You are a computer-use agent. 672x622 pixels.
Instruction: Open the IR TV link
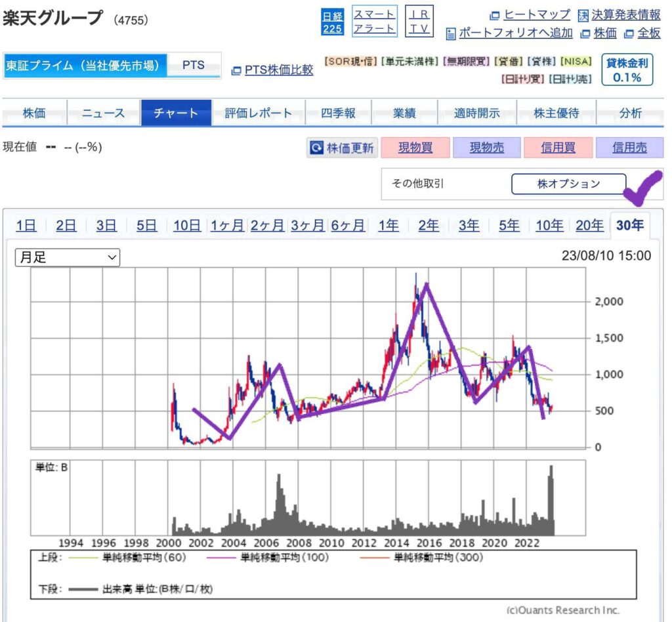pyautogui.click(x=419, y=21)
